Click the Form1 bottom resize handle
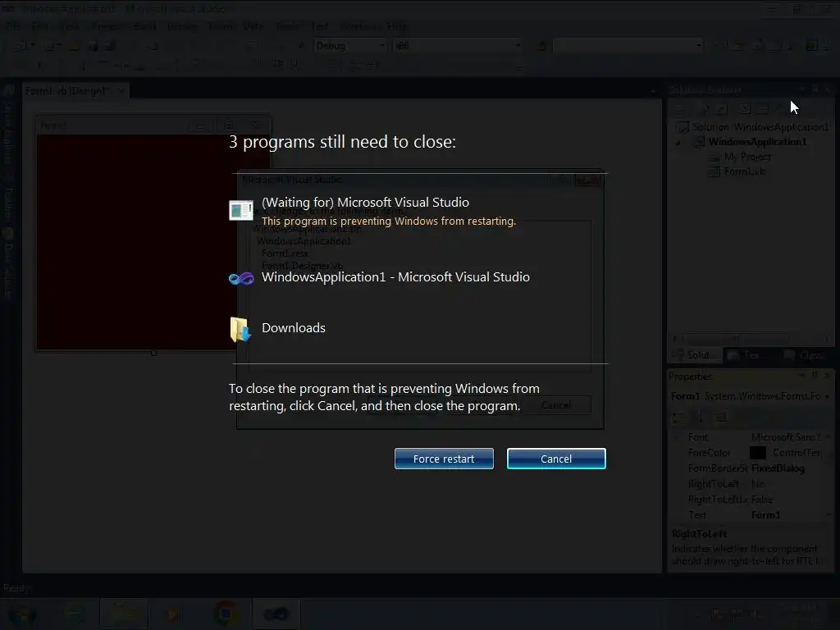Image resolution: width=840 pixels, height=630 pixels. pos(153,353)
